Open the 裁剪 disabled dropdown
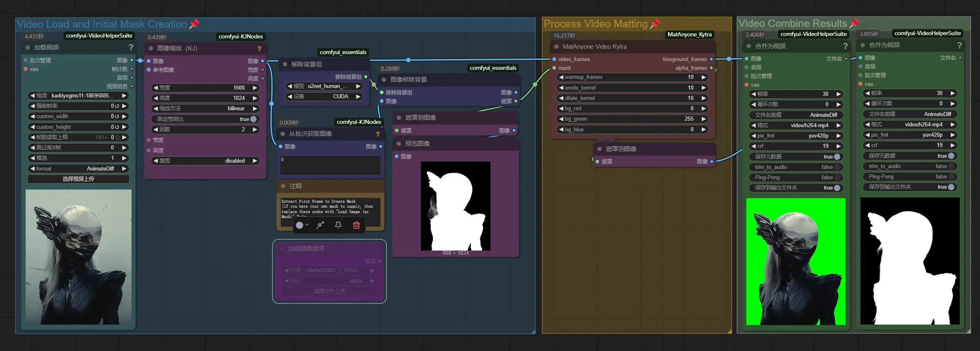980x351 pixels. 206,161
